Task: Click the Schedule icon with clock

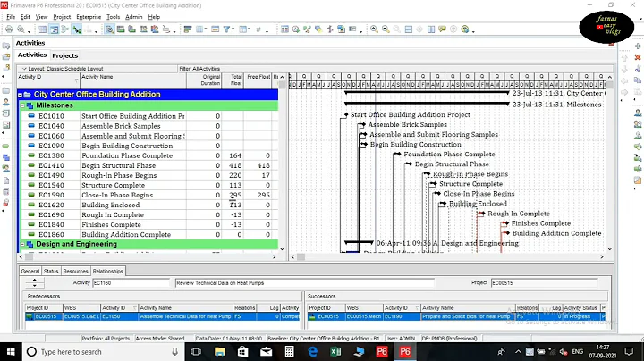Action: pos(296,29)
